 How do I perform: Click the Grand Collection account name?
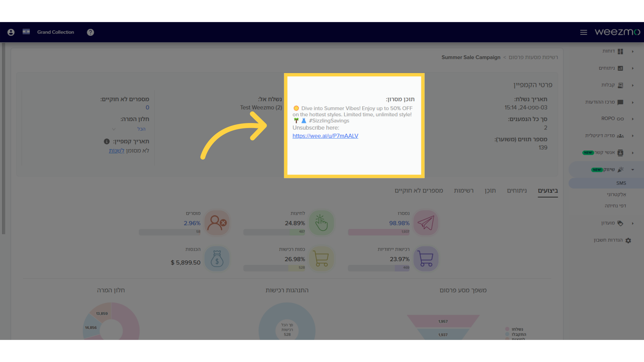pos(56,32)
